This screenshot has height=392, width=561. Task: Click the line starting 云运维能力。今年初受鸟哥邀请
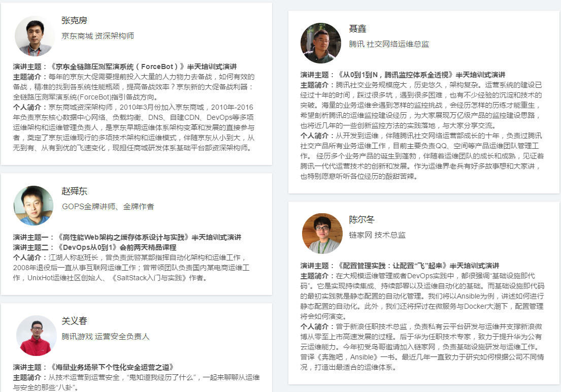pyautogui.click(x=421, y=347)
